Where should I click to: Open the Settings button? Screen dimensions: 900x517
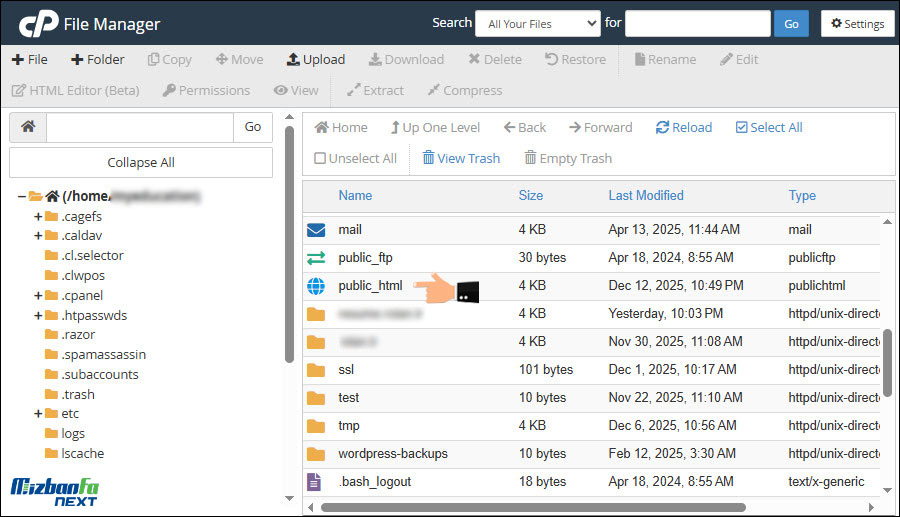click(857, 24)
